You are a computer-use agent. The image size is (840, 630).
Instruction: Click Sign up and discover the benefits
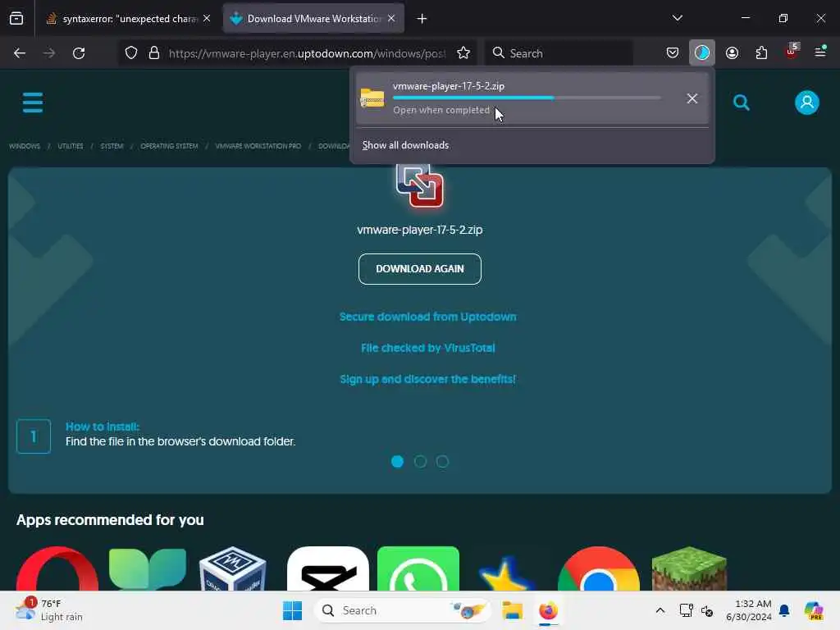[x=427, y=379]
